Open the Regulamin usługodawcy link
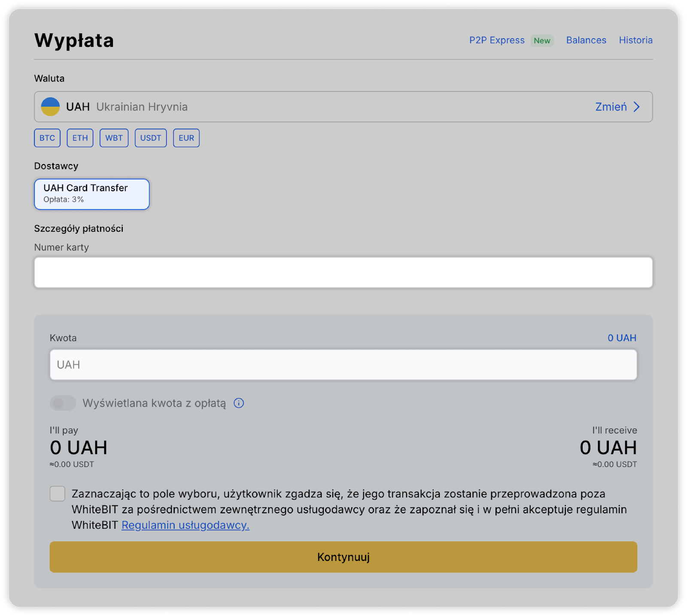Screen dimensions: 687x616 pos(185,525)
